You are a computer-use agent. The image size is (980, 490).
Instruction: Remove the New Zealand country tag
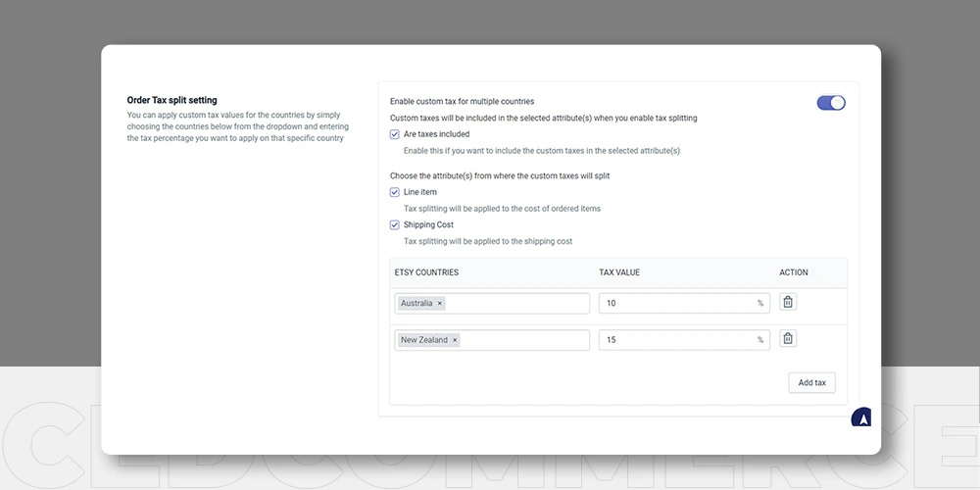[455, 340]
